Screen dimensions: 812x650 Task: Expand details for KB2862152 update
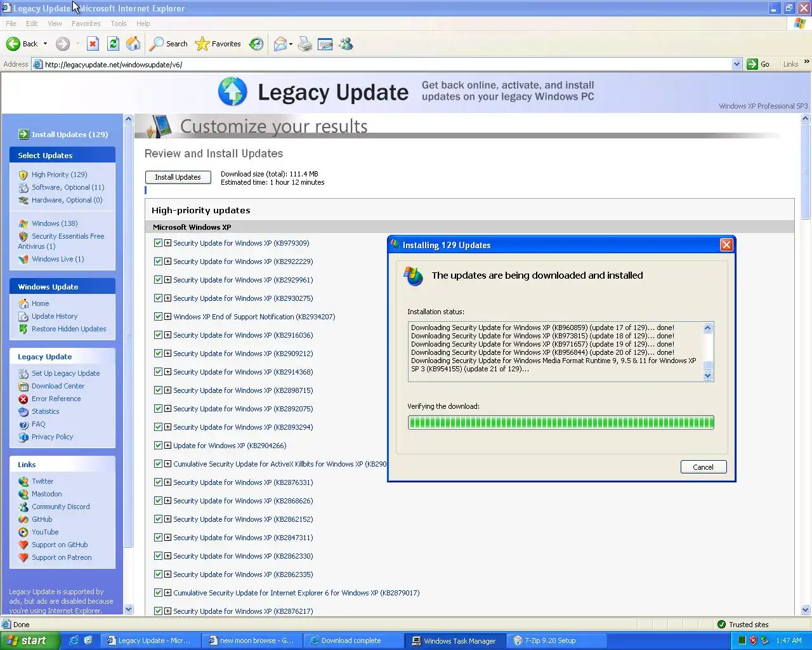(x=167, y=519)
